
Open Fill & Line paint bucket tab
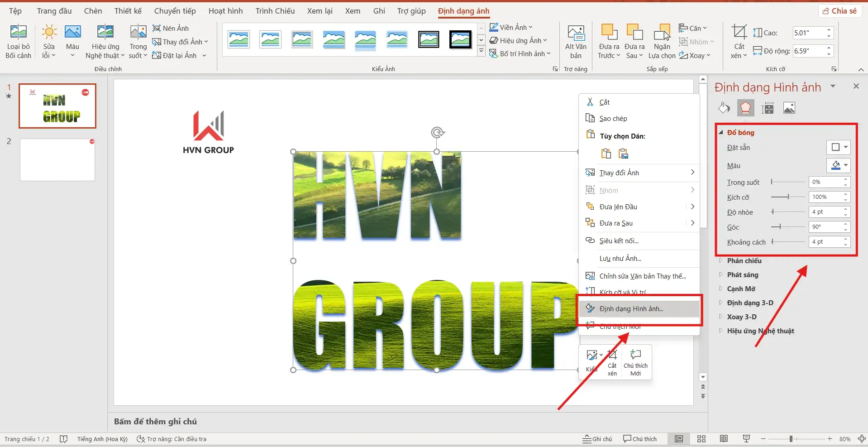click(724, 108)
